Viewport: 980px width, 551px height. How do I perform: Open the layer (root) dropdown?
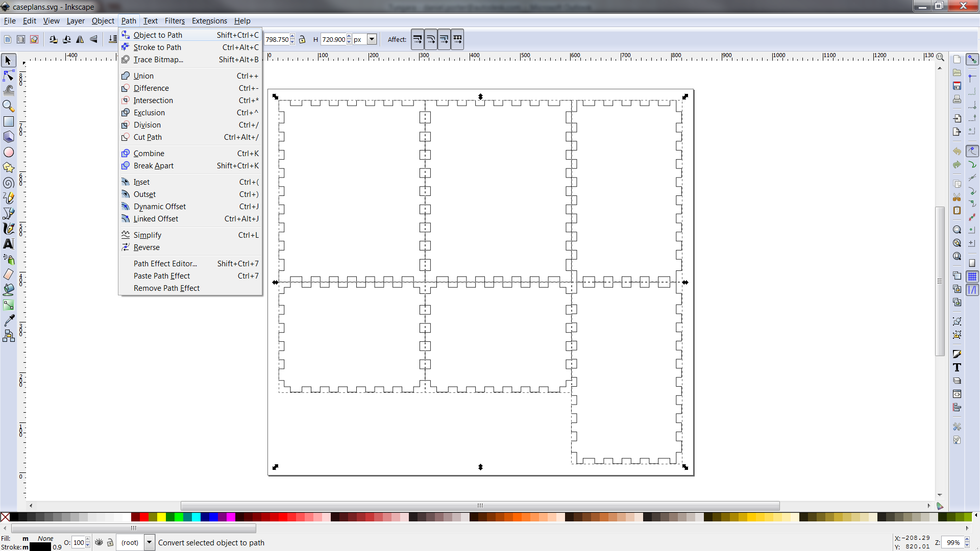point(150,542)
